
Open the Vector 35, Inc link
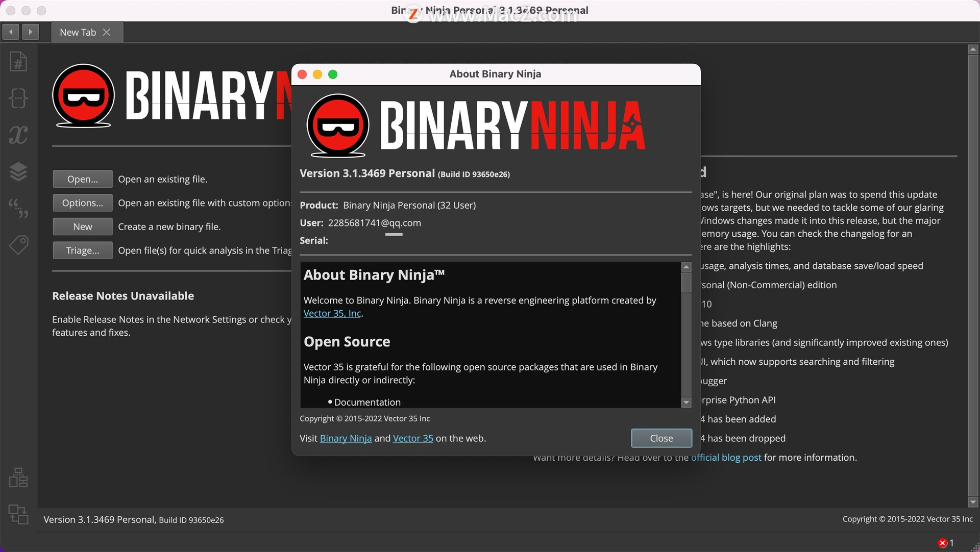(x=332, y=313)
